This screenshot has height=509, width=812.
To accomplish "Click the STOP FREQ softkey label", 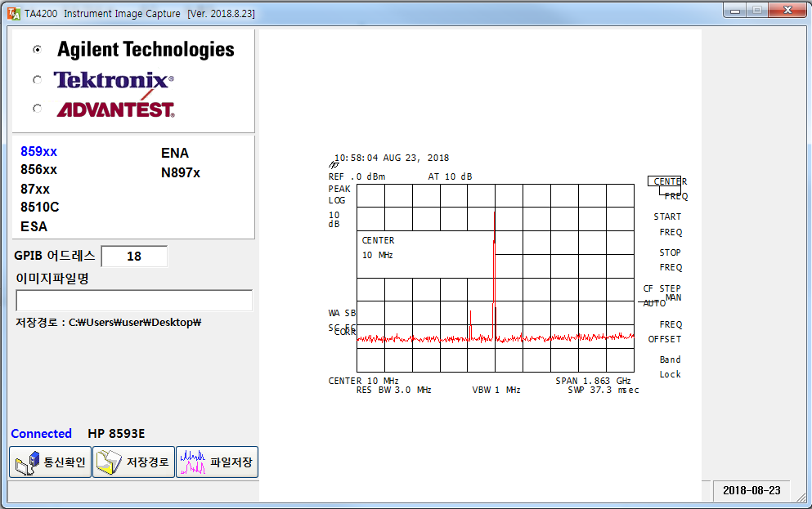I will point(671,260).
